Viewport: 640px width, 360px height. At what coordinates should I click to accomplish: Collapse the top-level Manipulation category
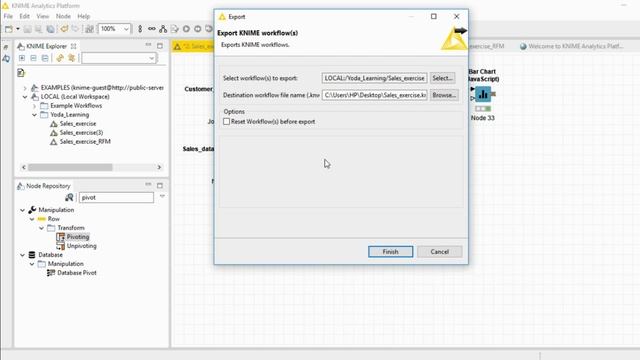[22, 210]
